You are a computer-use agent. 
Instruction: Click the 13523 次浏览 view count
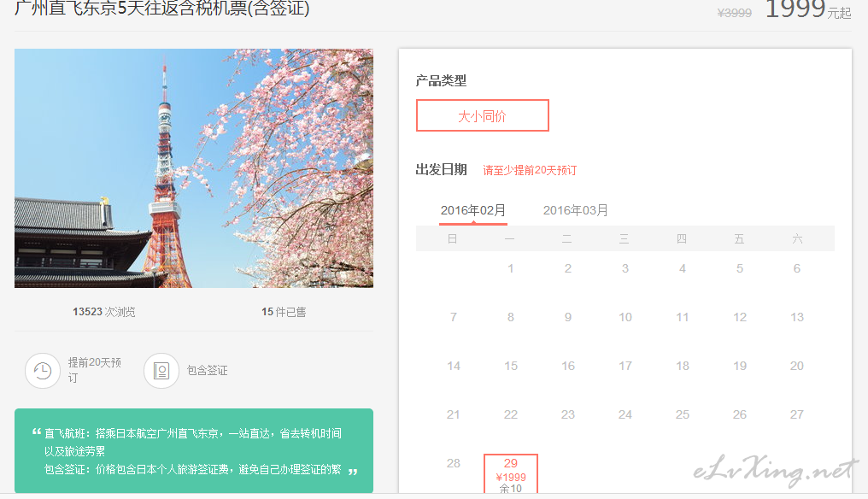tap(103, 312)
